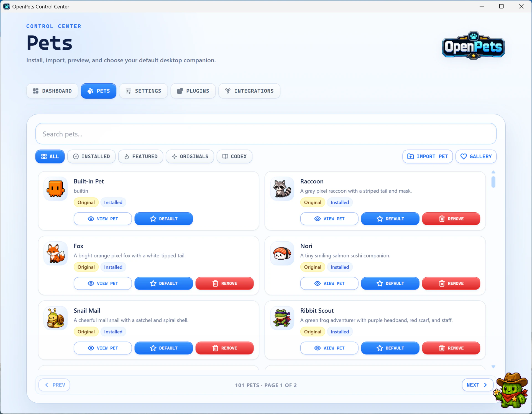
Task: Set Built-in Pet as default
Action: tap(163, 219)
